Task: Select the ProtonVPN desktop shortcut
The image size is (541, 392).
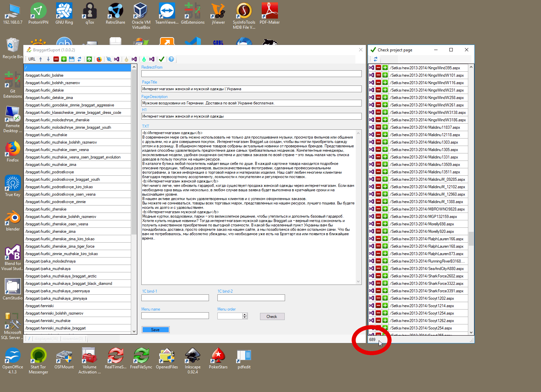Action: [38, 14]
